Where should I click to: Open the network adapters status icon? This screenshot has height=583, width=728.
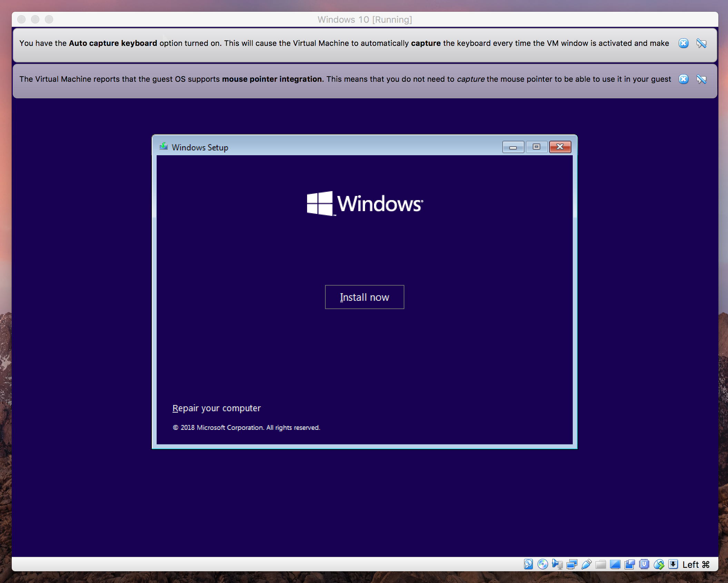pyautogui.click(x=572, y=564)
